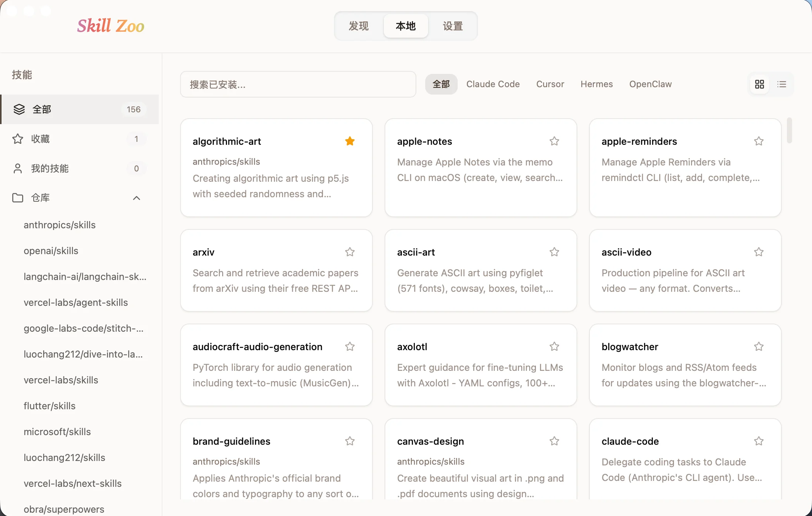Click anthropics/skills link on canvas-design card
The height and width of the screenshot is (516, 812).
[x=431, y=462]
